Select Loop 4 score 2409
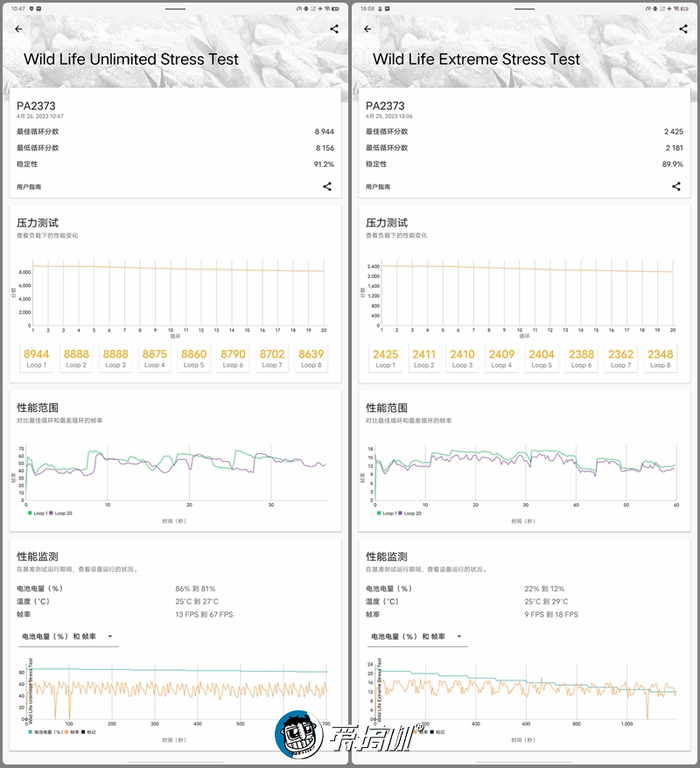This screenshot has height=768, width=700. pyautogui.click(x=501, y=358)
